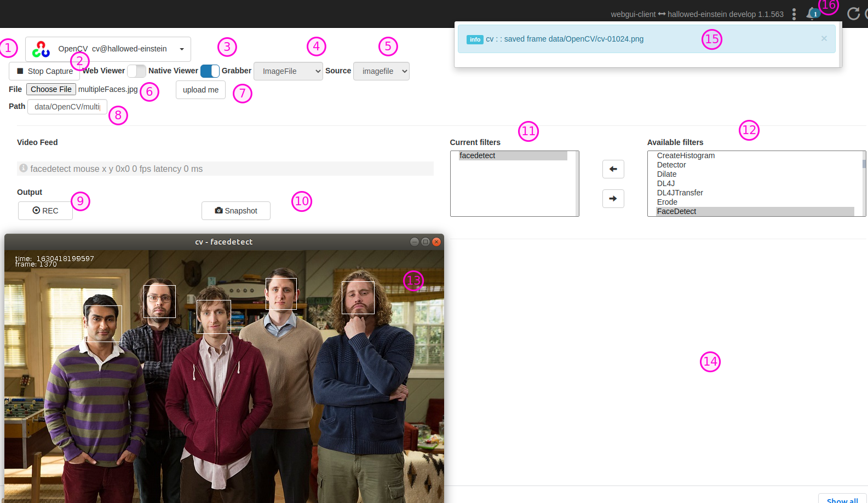Toggle the Web Viewer switch

pos(136,71)
